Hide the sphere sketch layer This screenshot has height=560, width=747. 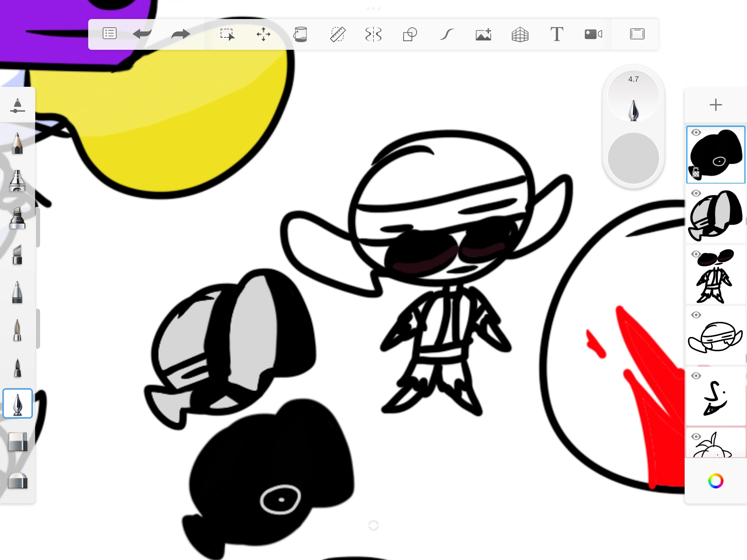(696, 315)
